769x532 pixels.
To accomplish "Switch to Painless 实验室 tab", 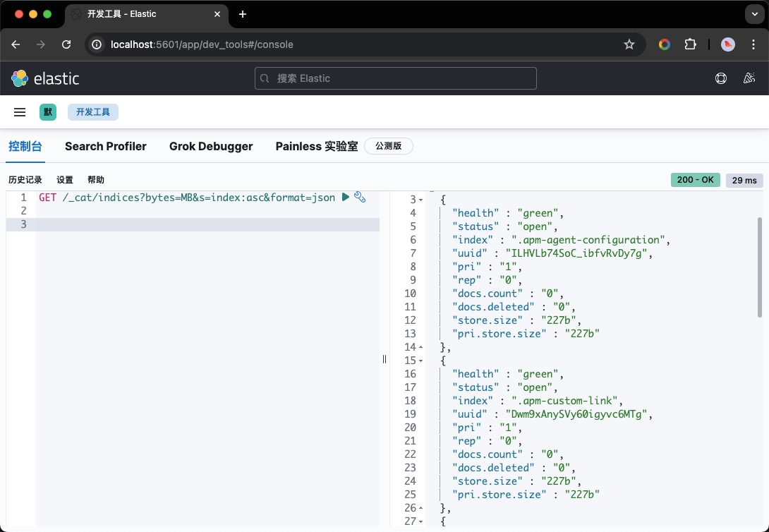I will (x=315, y=146).
